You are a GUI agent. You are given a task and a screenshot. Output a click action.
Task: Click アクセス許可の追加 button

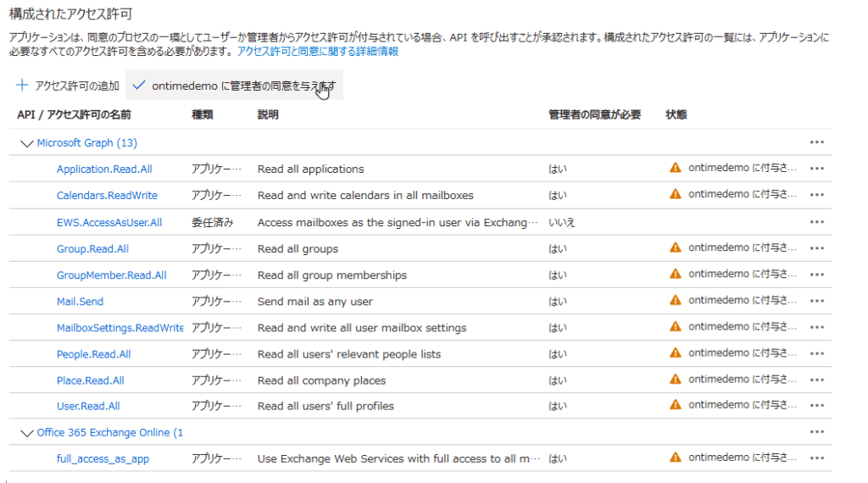pos(68,86)
